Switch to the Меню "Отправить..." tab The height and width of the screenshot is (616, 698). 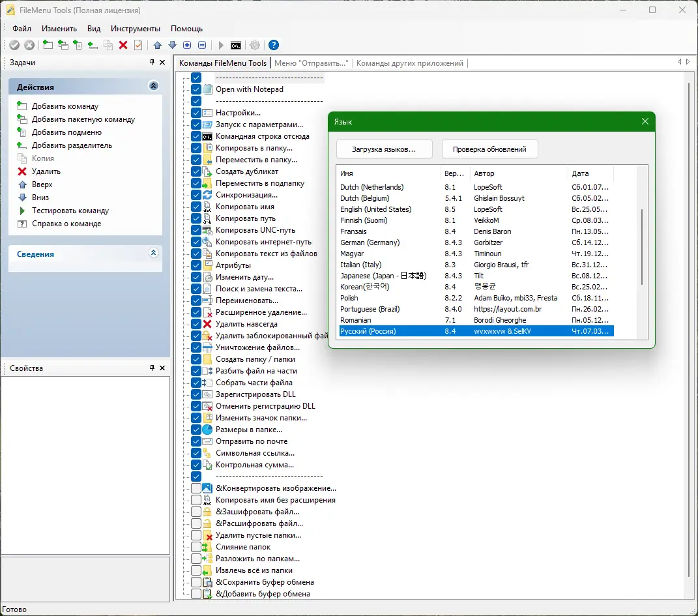pos(312,63)
